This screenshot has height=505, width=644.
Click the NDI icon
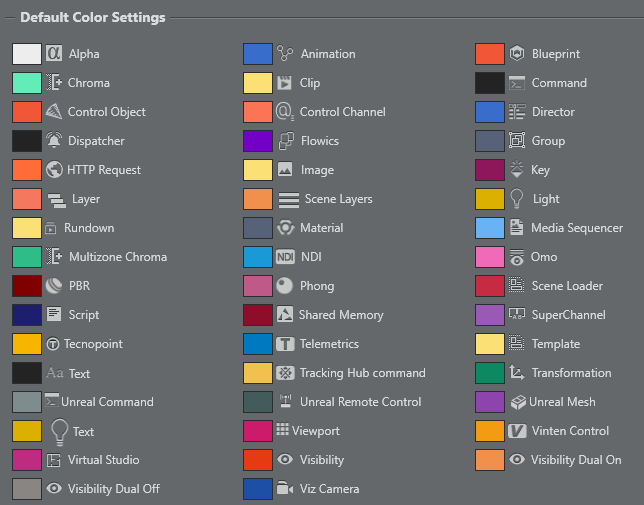coord(285,257)
